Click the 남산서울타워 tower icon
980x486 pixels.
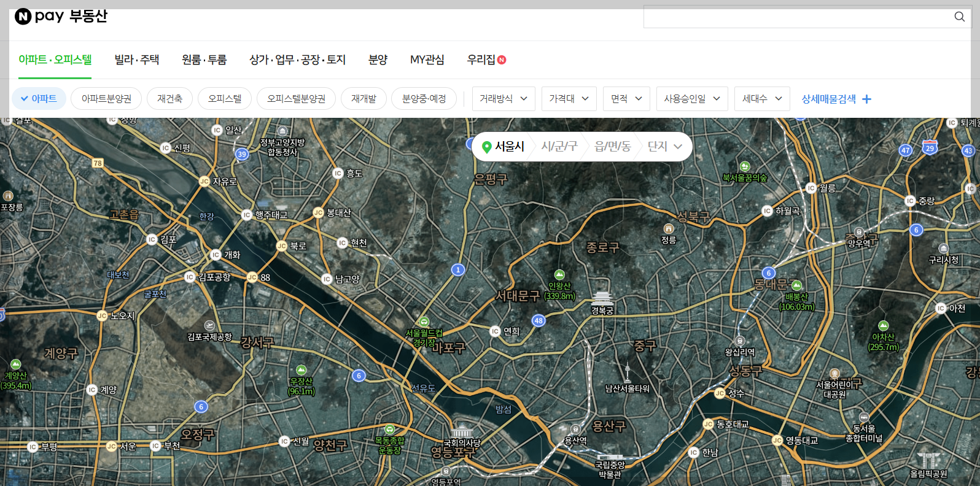coord(627,373)
